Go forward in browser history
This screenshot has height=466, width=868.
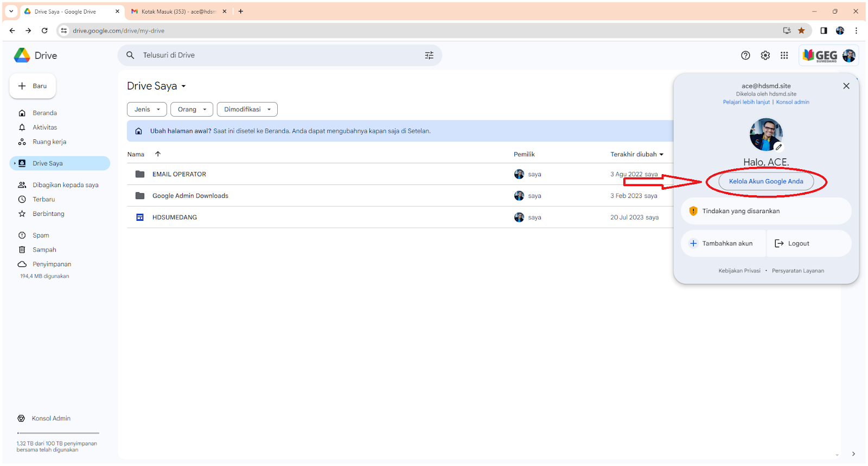pyautogui.click(x=28, y=30)
